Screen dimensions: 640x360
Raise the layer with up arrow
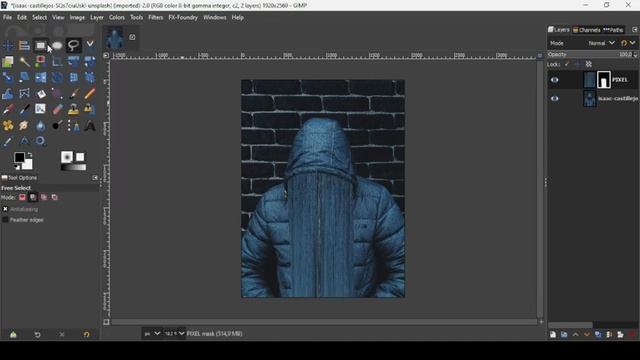[x=576, y=335]
